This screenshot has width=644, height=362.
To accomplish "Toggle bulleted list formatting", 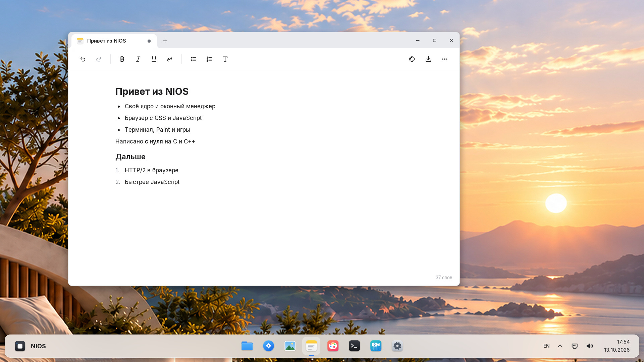I will [x=194, y=59].
